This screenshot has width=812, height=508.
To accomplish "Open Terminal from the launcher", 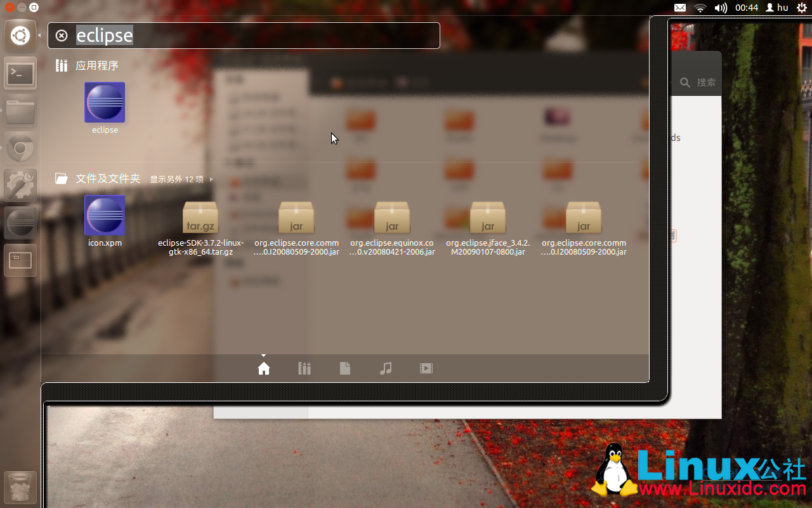I will coord(20,74).
